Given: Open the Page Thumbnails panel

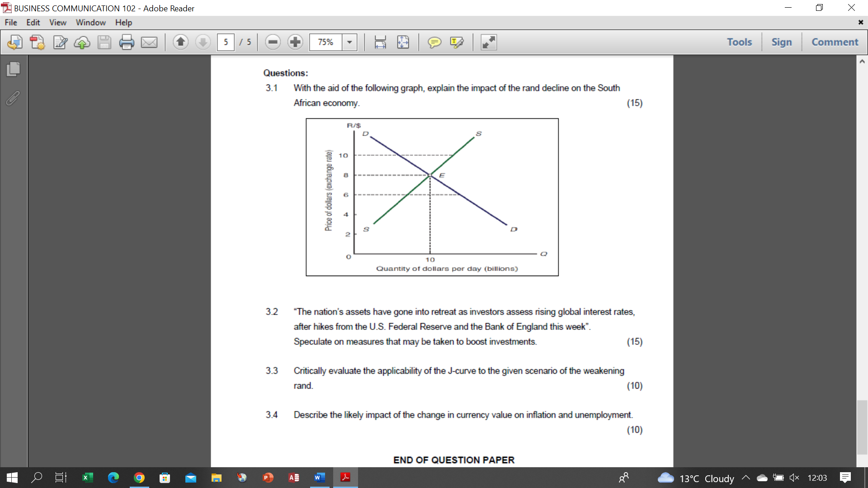Looking at the screenshot, I should coord(13,69).
